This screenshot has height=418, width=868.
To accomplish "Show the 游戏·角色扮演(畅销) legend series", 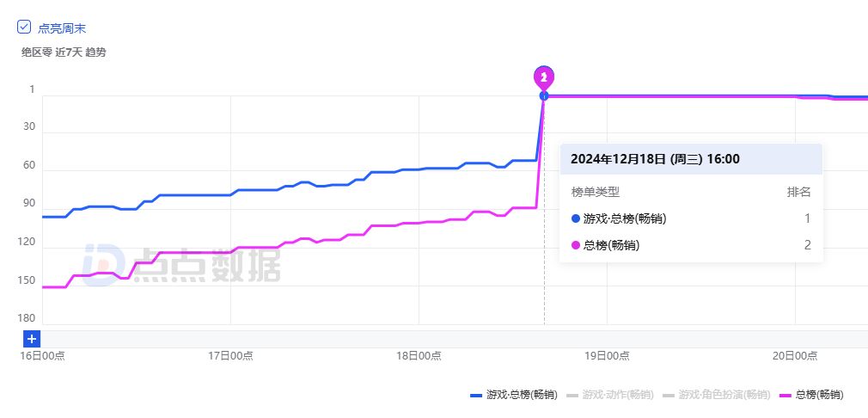I will click(x=715, y=395).
